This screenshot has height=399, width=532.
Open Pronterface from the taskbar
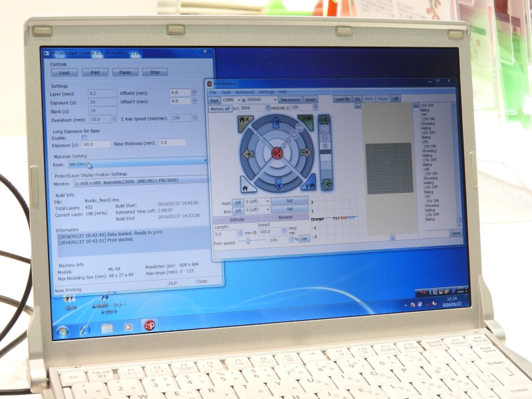150,325
